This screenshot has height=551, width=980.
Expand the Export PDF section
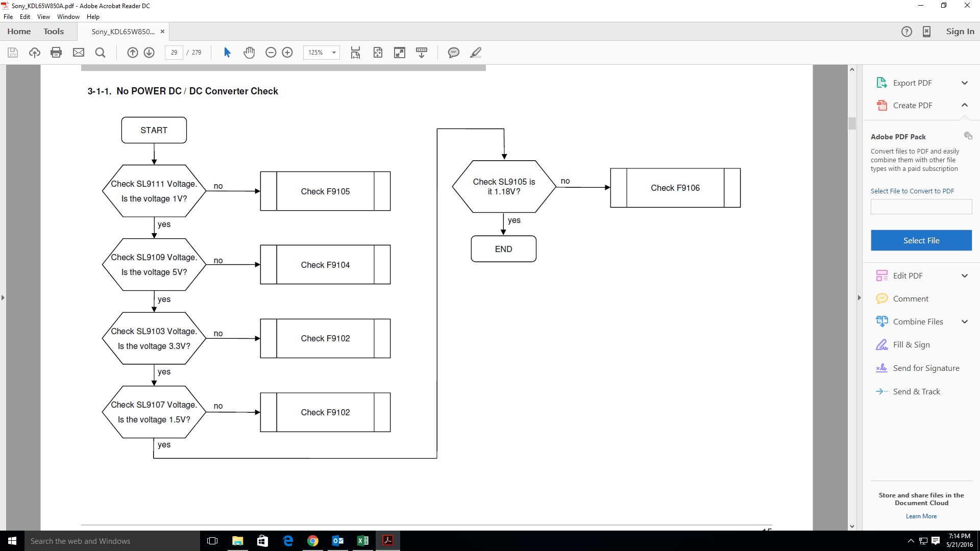pyautogui.click(x=964, y=83)
